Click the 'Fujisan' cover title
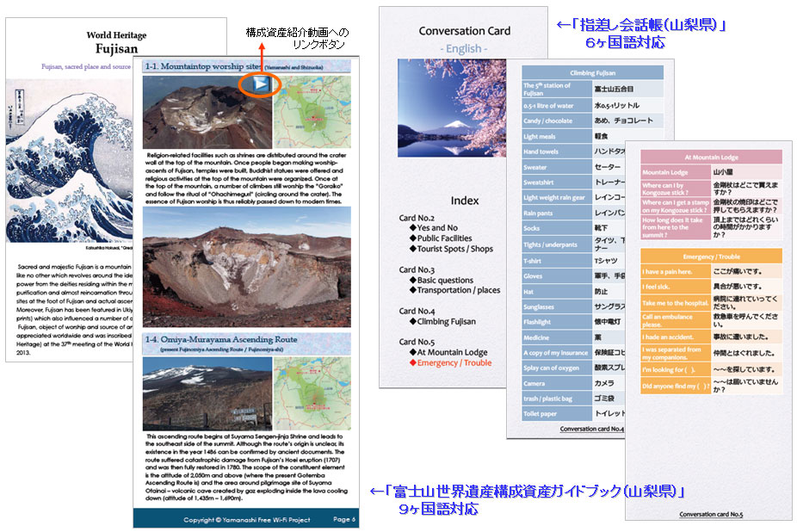The width and height of the screenshot is (797, 532). pos(116,49)
